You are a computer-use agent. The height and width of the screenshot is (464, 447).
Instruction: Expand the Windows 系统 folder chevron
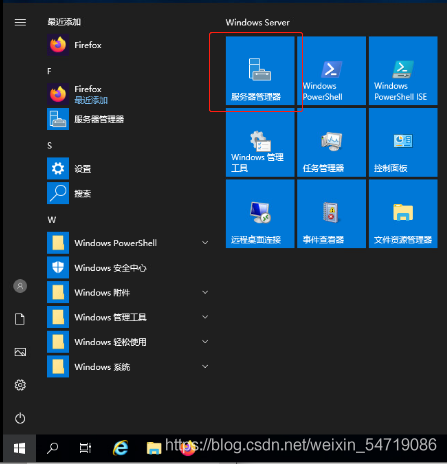[205, 367]
